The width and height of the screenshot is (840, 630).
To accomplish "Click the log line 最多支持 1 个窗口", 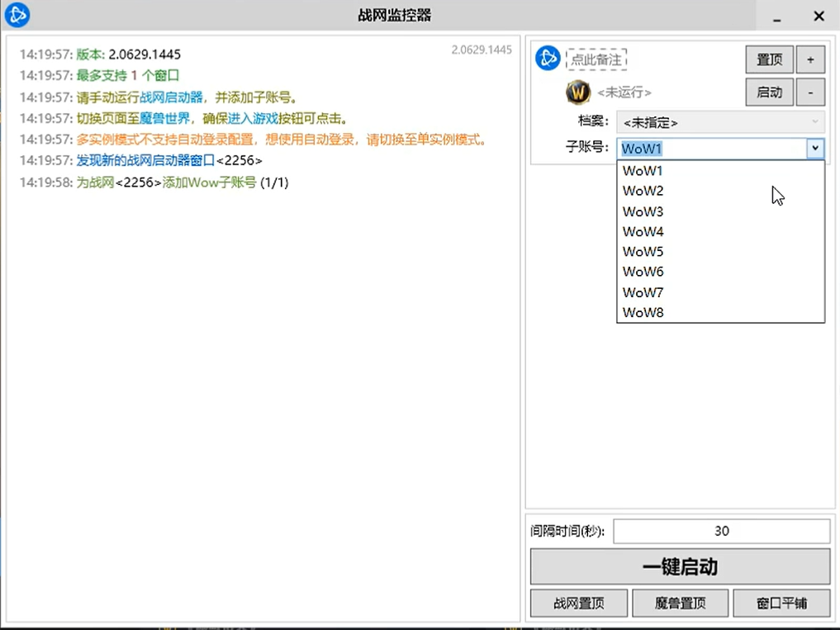I will (99, 75).
